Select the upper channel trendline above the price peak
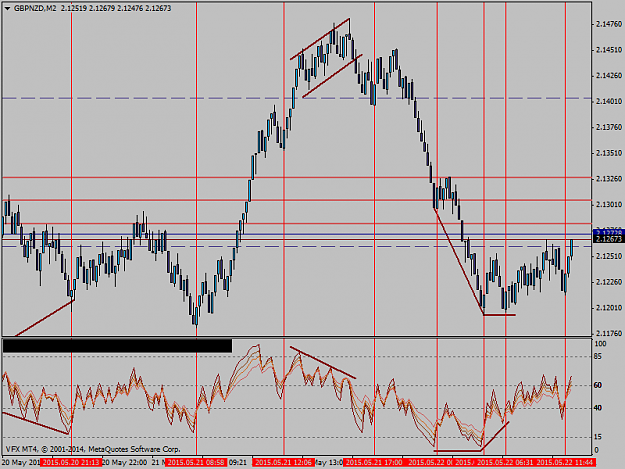This screenshot has width=625, height=469. (x=320, y=39)
